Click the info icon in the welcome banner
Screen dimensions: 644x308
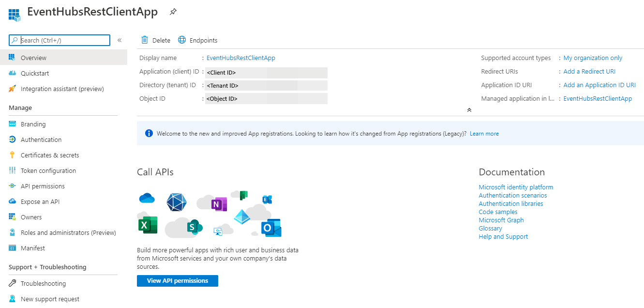pyautogui.click(x=149, y=133)
